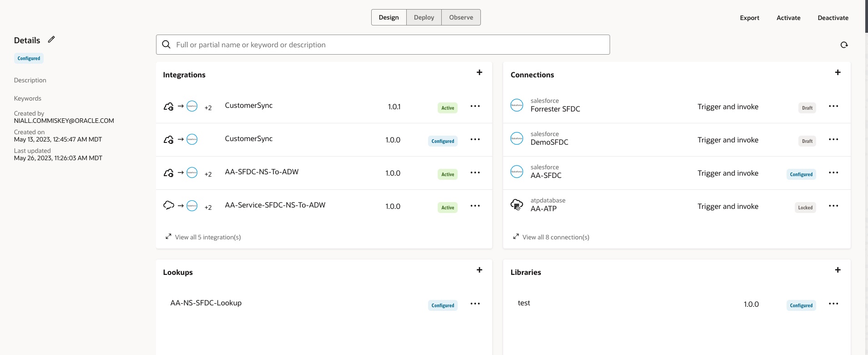Image resolution: width=868 pixels, height=355 pixels.
Task: Edit project details with the pencil icon
Action: [51, 40]
